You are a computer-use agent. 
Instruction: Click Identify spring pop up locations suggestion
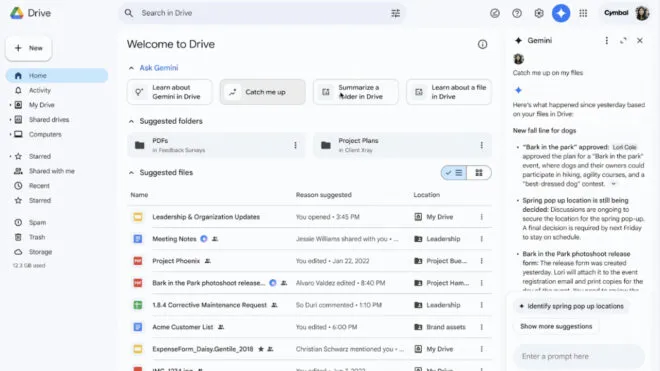click(571, 306)
